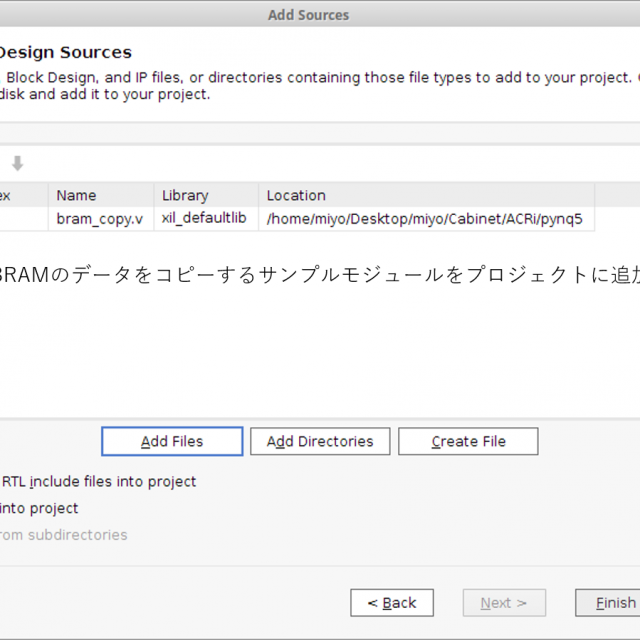This screenshot has height=640, width=640.
Task: Click the greyed-out Next button
Action: pos(503,603)
